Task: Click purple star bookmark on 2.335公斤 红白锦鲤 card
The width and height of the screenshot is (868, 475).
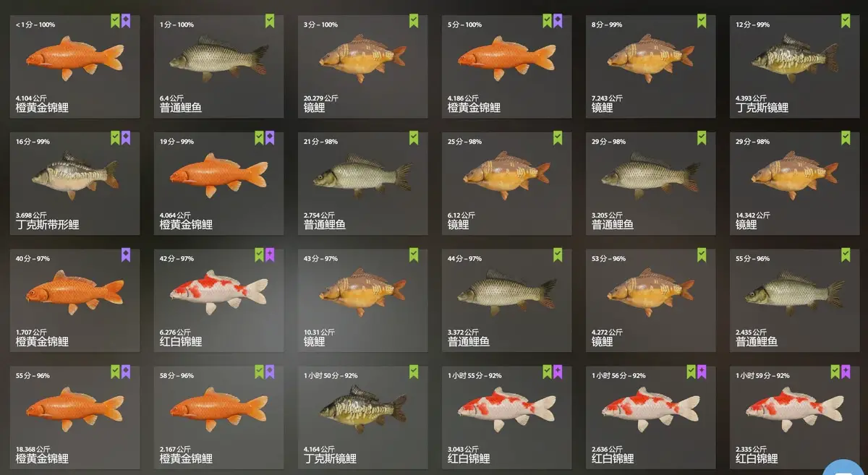Action: 846,372
